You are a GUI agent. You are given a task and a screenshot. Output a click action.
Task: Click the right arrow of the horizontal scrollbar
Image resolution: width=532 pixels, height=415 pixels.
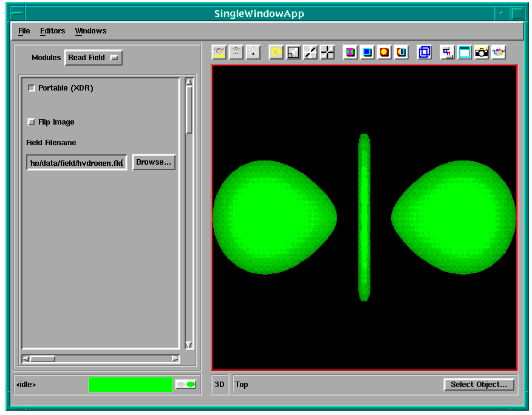(x=175, y=358)
